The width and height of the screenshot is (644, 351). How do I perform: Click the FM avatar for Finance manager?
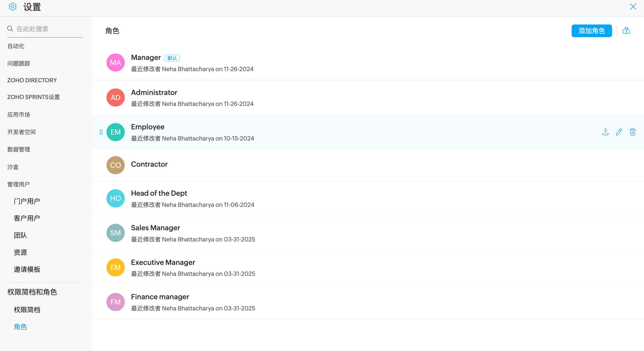[115, 302]
